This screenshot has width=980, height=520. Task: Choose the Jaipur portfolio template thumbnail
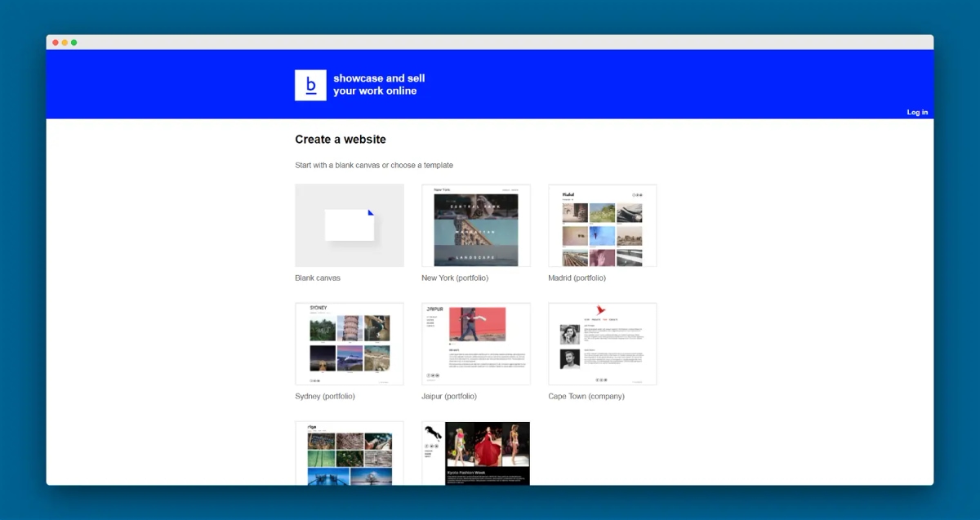pos(476,344)
